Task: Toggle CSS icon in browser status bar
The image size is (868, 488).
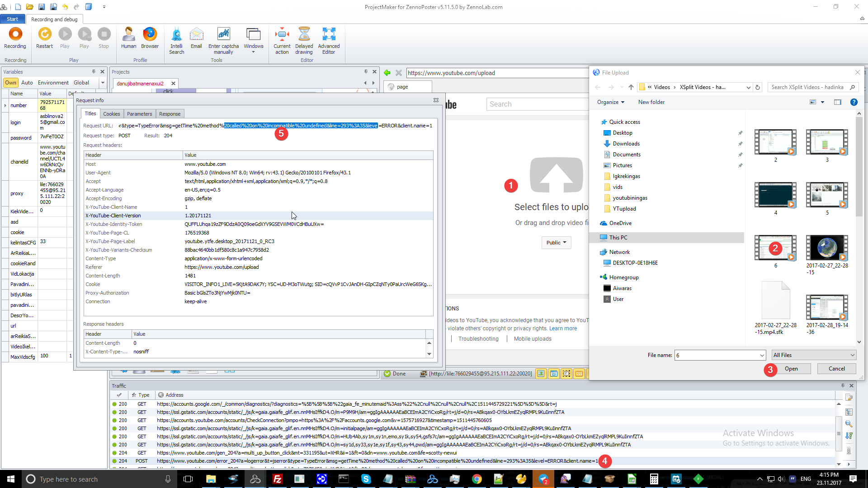Action: (579, 374)
